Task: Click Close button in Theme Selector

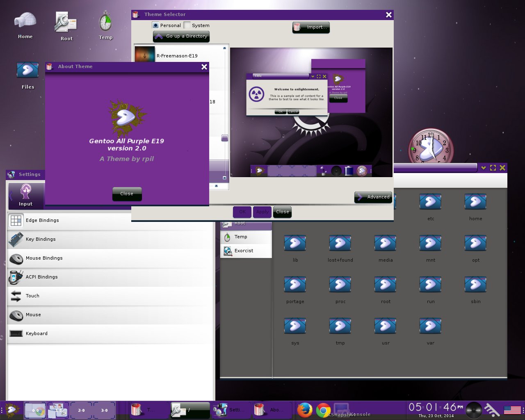Action: pos(282,212)
